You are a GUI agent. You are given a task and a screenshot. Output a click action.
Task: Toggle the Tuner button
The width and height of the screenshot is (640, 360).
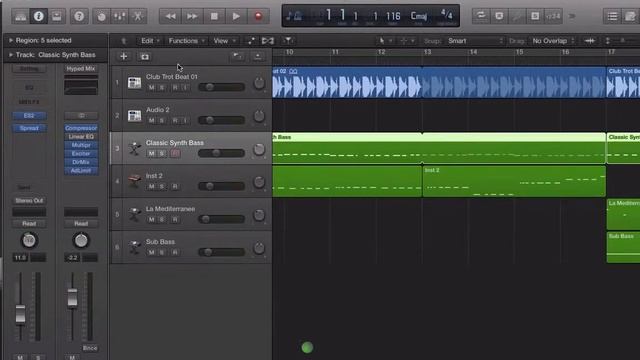pyautogui.click(x=517, y=16)
